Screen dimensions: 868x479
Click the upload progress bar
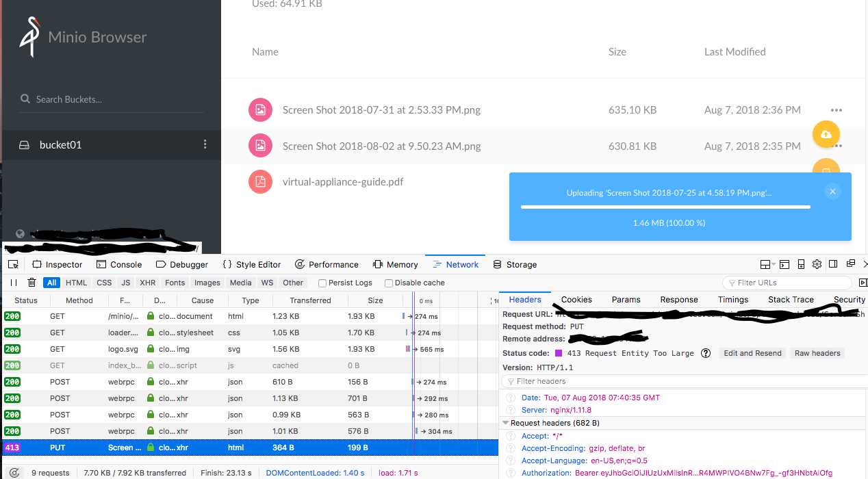coord(665,207)
